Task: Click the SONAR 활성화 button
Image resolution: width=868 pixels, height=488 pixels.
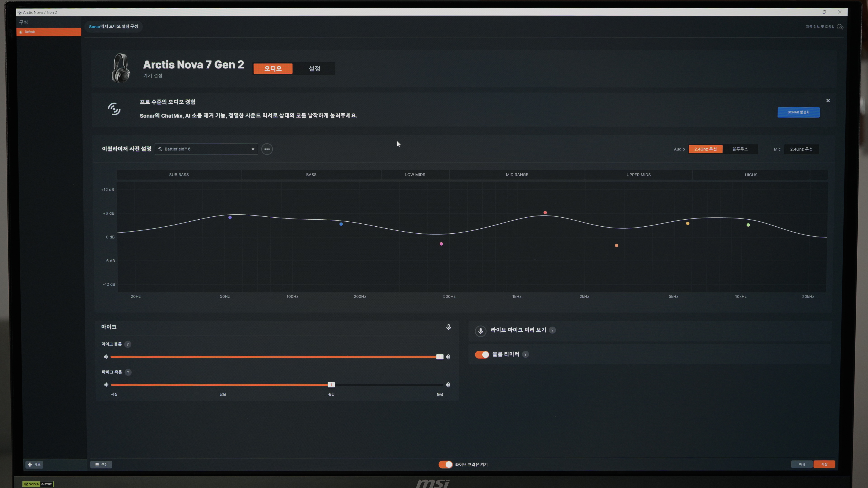Action: 798,112
